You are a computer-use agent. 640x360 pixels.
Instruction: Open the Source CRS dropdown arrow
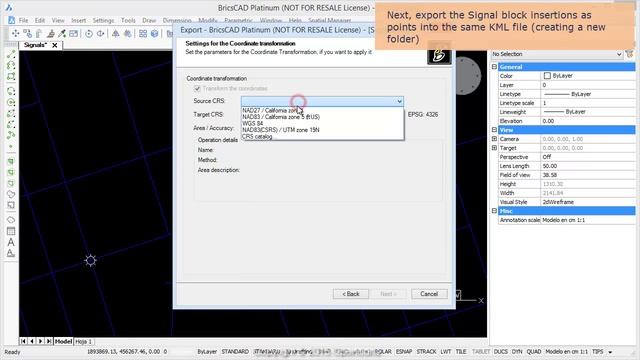coord(399,101)
